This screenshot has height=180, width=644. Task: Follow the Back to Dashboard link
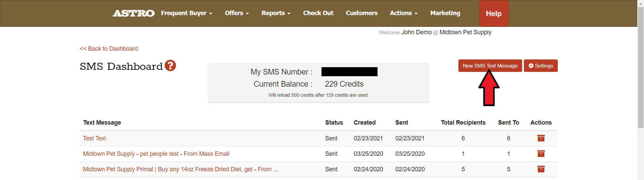pyautogui.click(x=109, y=49)
